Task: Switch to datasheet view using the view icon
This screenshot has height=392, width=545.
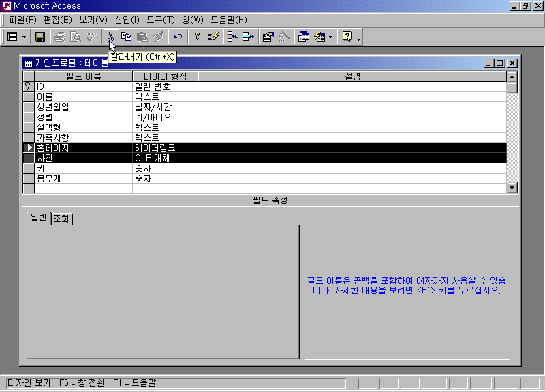Action: coord(12,37)
